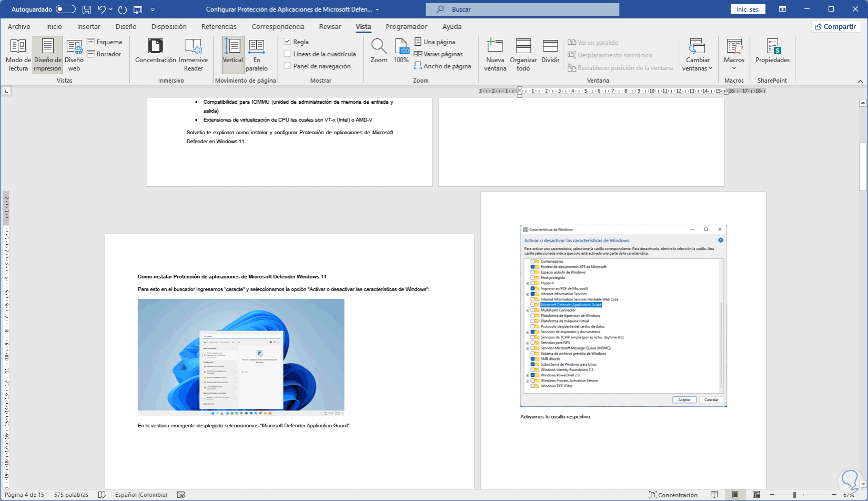Enable Líneas de la cuadrícula checkbox
The width and height of the screenshot is (868, 501).
[x=288, y=54]
